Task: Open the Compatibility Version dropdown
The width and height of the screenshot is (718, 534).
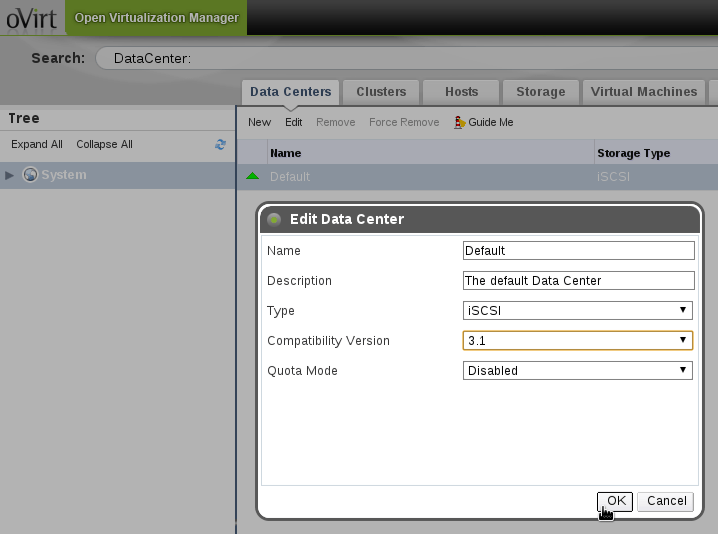Action: pyautogui.click(x=578, y=341)
